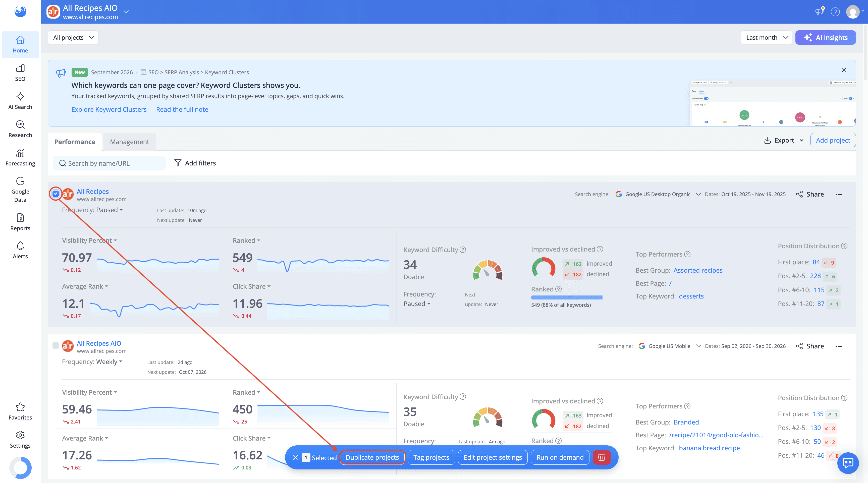
Task: Open announcements megaphone icon in header
Action: (x=820, y=12)
